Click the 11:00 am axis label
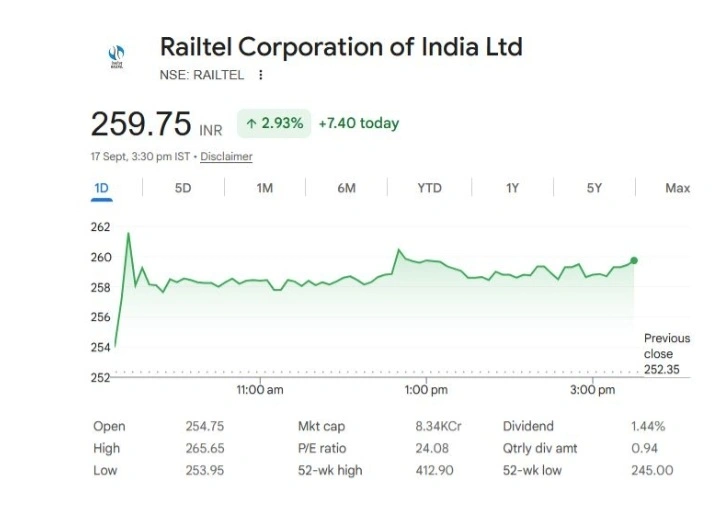The width and height of the screenshot is (720, 529). [x=260, y=390]
